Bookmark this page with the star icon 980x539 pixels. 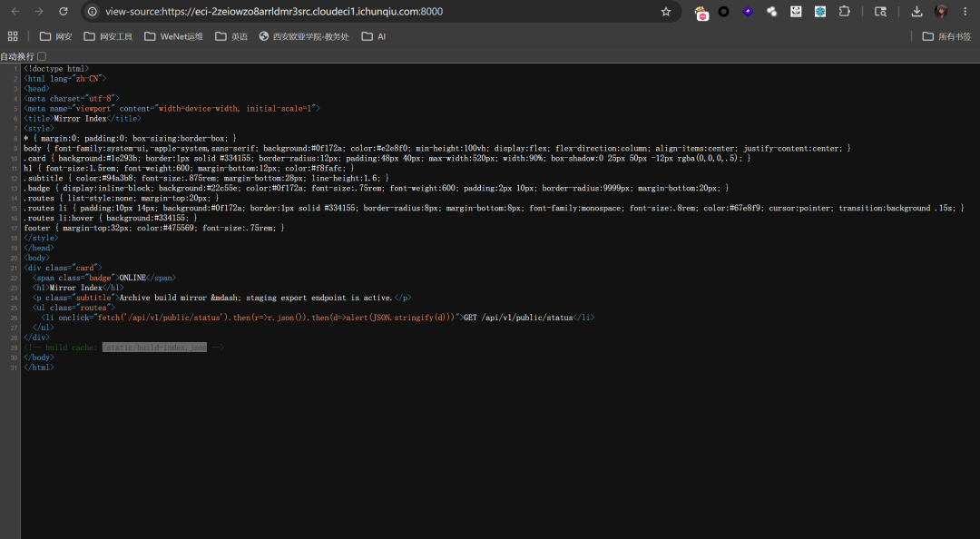666,11
